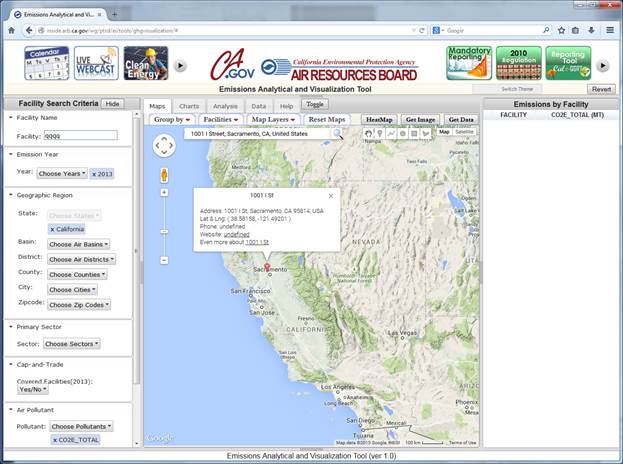Expand the Map Layers dropdown
Viewport: 623px width, 464px height.
(x=272, y=119)
